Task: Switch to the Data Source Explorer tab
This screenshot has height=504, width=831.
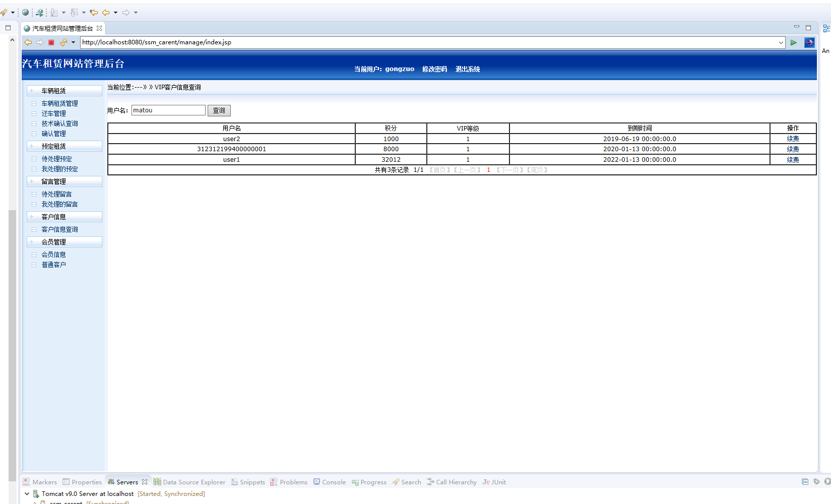Action: point(189,482)
